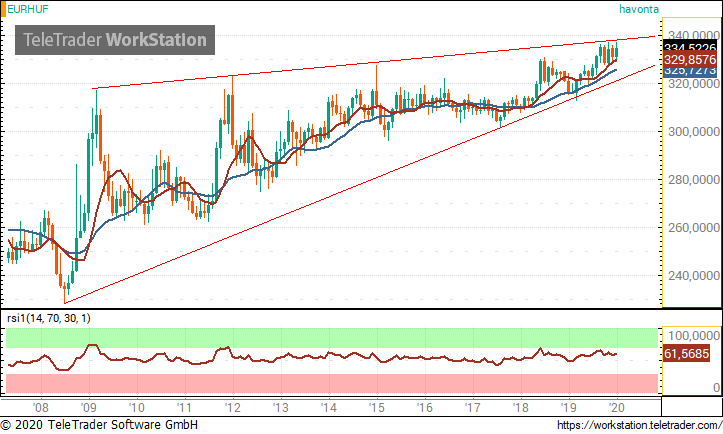Click the '08 year label on time axis
Image resolution: width=723 pixels, height=434 pixels.
(x=41, y=408)
